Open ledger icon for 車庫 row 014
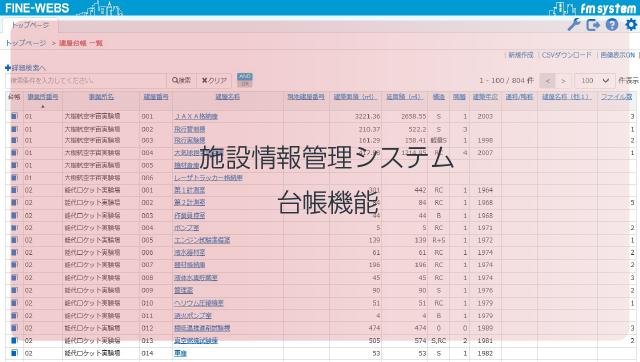Image resolution: width=640 pixels, height=362 pixels. point(14,353)
